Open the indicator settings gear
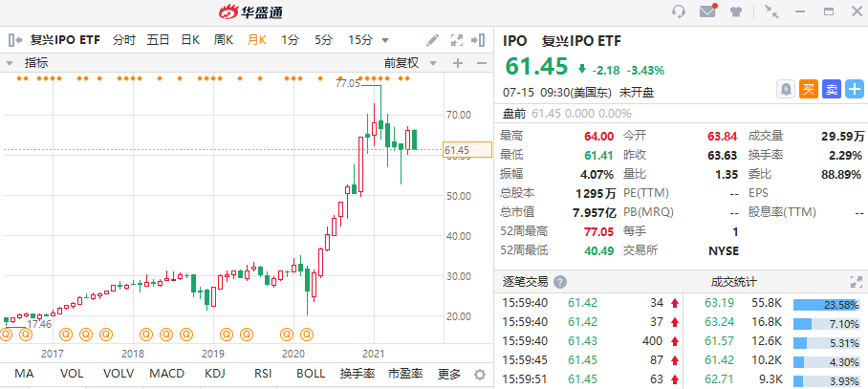 480,375
